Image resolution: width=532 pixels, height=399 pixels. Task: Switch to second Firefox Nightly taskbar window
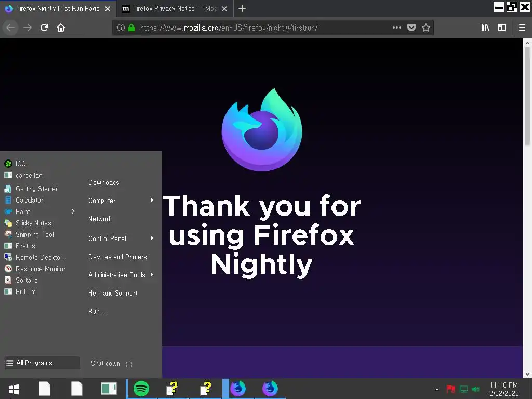pos(270,389)
